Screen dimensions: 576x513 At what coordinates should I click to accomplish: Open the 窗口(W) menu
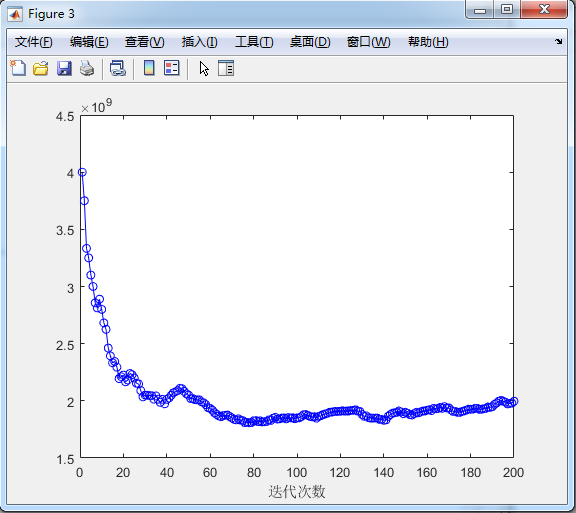click(x=368, y=42)
